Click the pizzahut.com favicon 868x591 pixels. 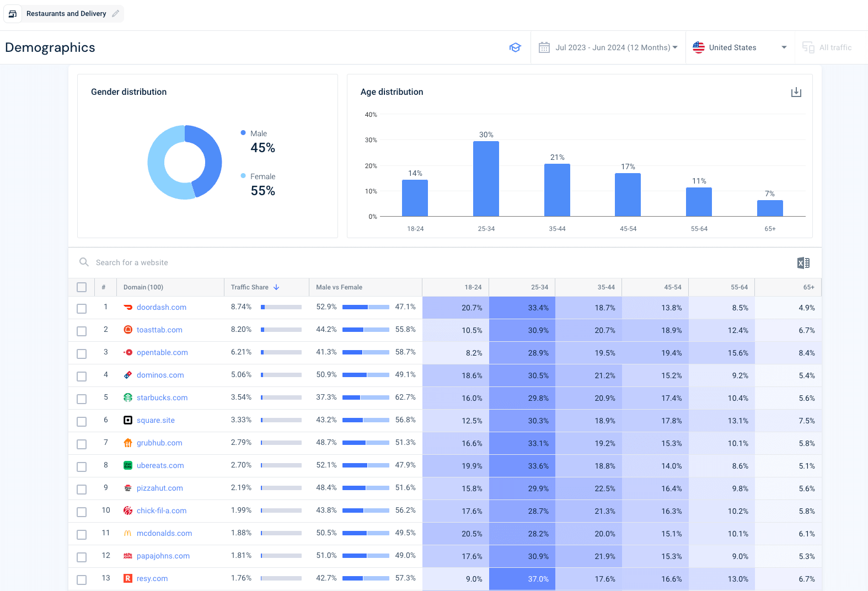128,488
